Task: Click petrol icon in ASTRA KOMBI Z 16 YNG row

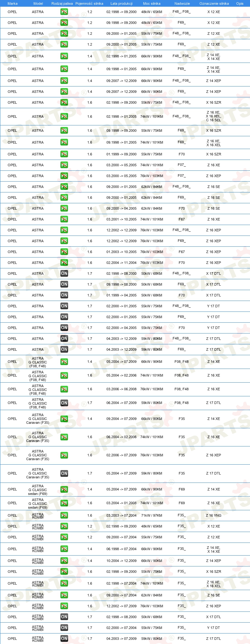Action: 64,515
